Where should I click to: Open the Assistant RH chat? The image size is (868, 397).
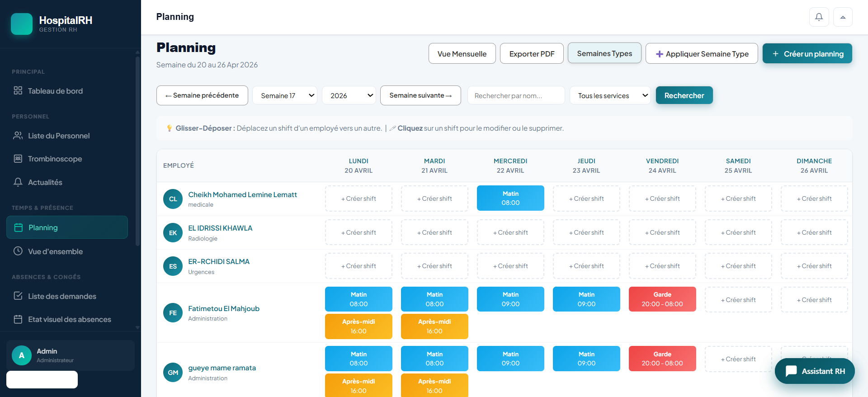pyautogui.click(x=815, y=371)
